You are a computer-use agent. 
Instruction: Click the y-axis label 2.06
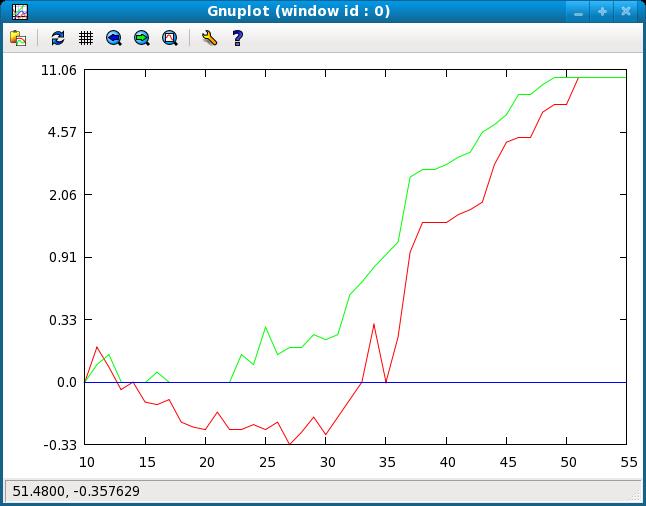pos(62,195)
